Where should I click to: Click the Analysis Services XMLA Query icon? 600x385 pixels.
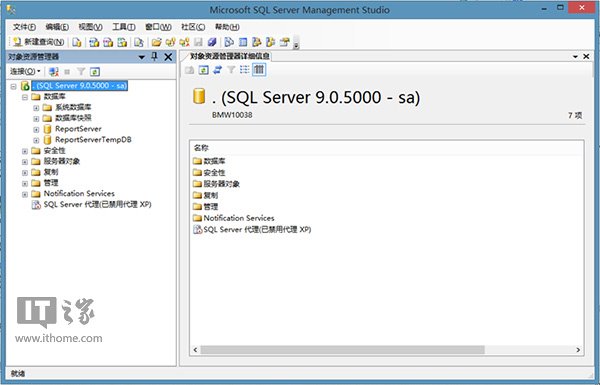pos(122,42)
